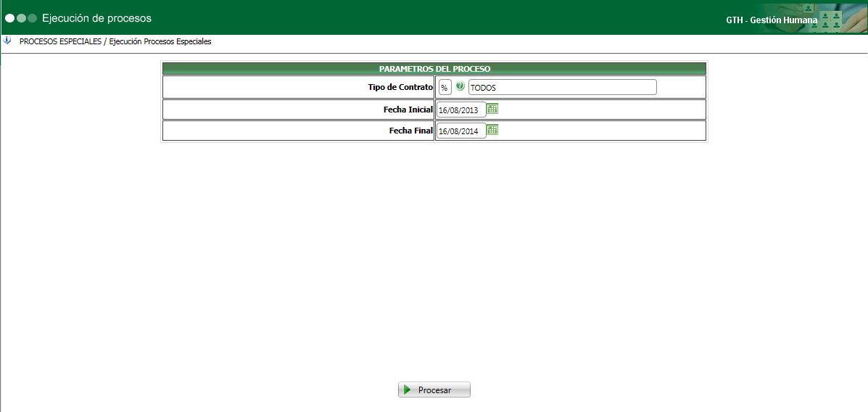Open calendar picker for Fecha Inicial
Screen dimensions: 868x412
pos(492,109)
